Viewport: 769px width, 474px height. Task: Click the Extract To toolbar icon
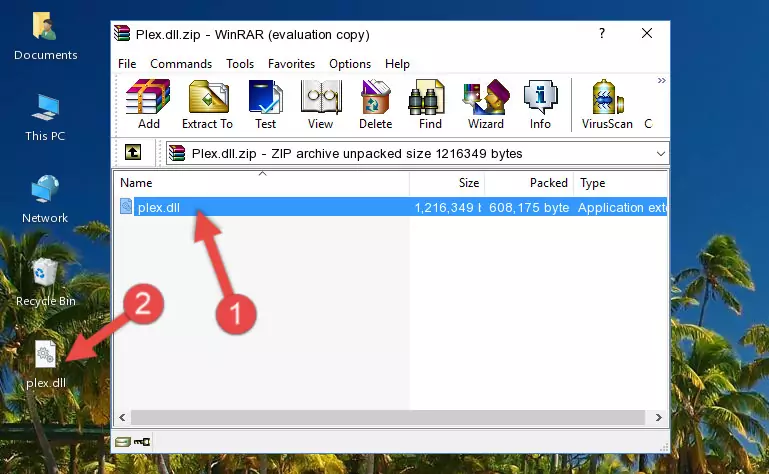click(207, 104)
